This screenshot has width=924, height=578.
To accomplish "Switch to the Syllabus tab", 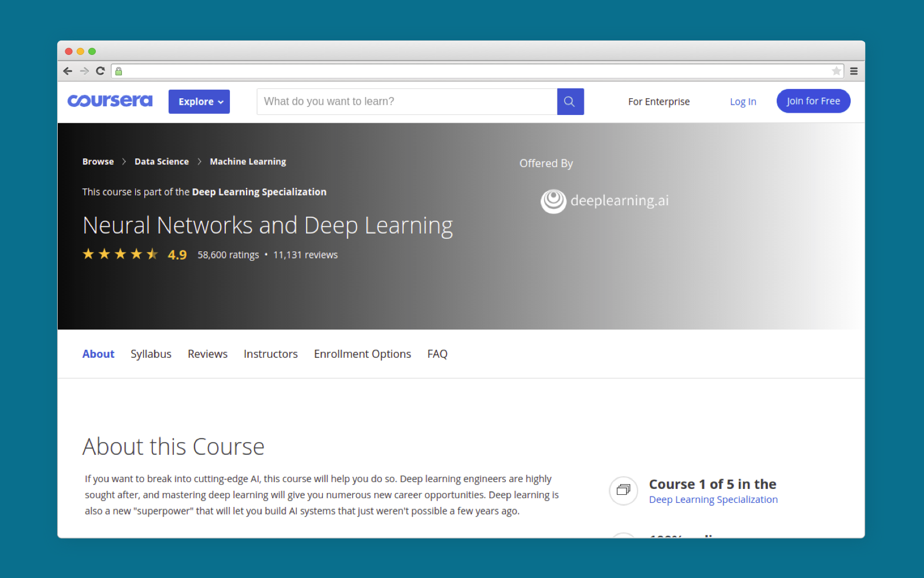I will [151, 354].
